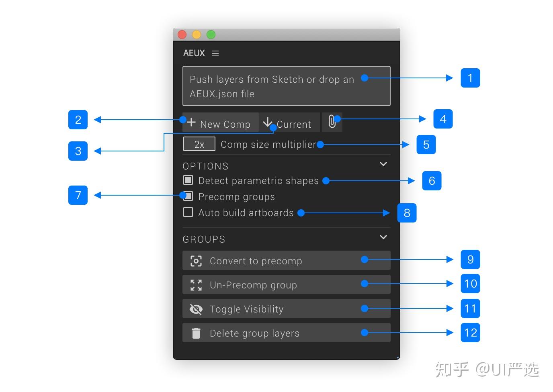Screen dimensions: 553x392
Task: Collapse the GROUPS section chevron
Action: [x=383, y=237]
